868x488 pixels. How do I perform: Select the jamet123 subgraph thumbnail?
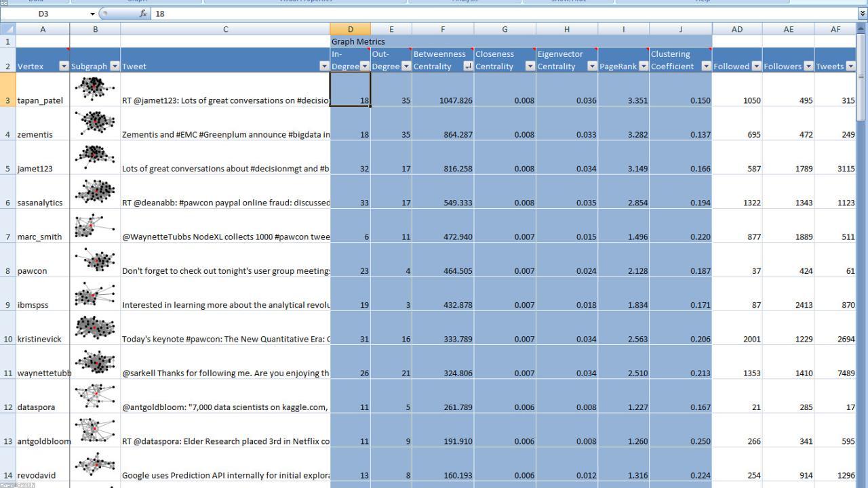pyautogui.click(x=95, y=157)
